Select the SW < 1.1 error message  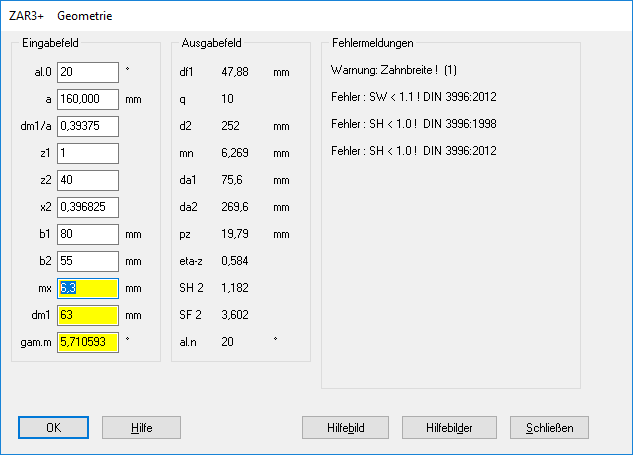click(x=413, y=97)
